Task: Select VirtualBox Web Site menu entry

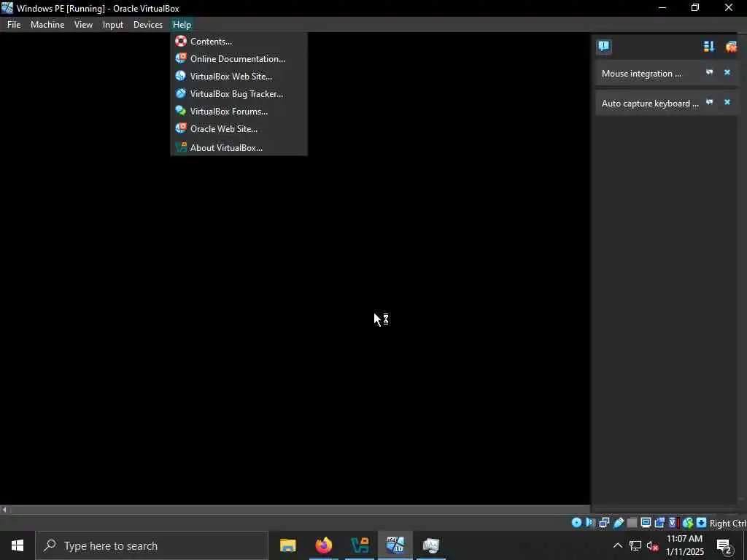Action: coord(239,76)
